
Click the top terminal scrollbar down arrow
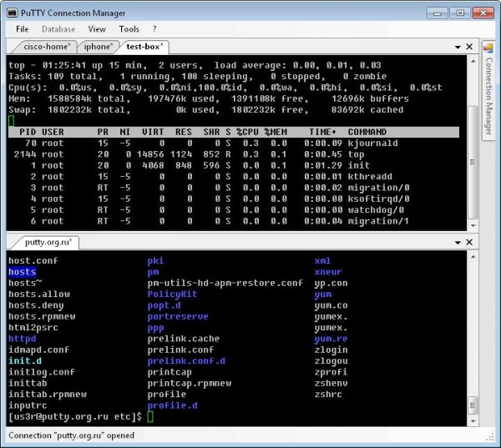pos(473,225)
